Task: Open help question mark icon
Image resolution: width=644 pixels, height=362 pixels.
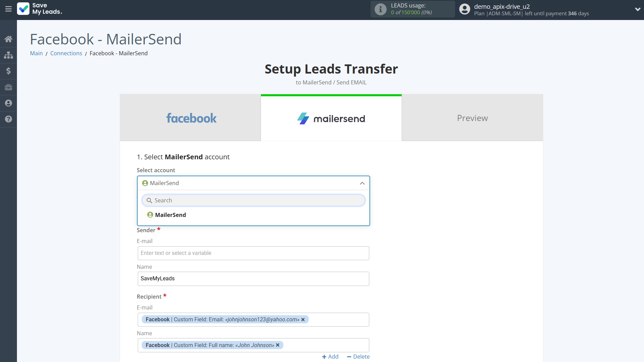Action: [x=8, y=119]
